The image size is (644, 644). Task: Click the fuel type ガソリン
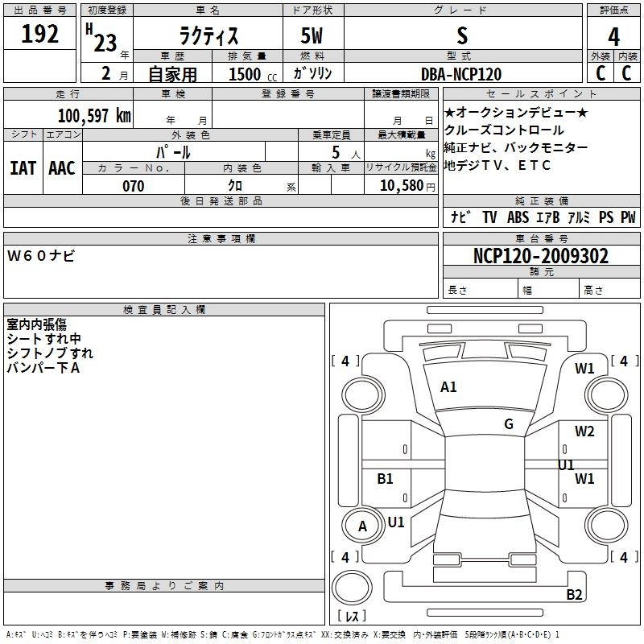point(312,73)
